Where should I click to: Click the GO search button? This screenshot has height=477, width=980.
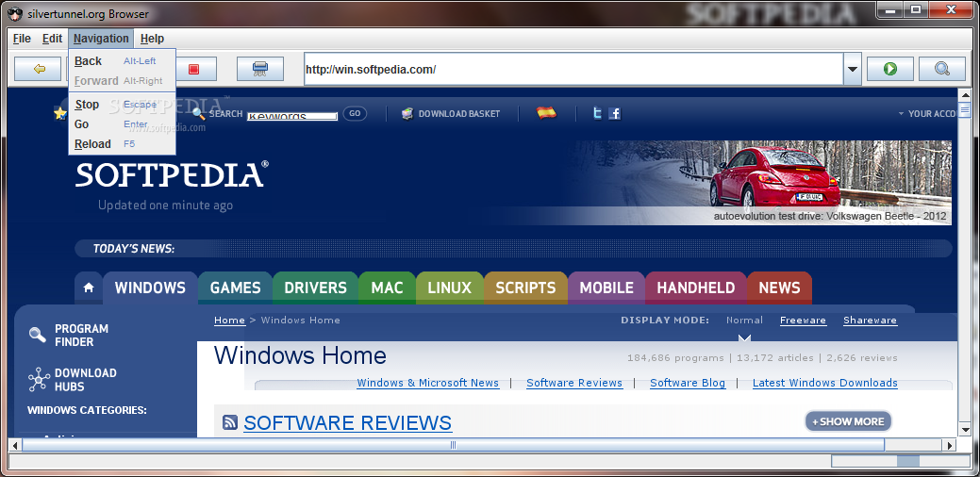point(355,114)
